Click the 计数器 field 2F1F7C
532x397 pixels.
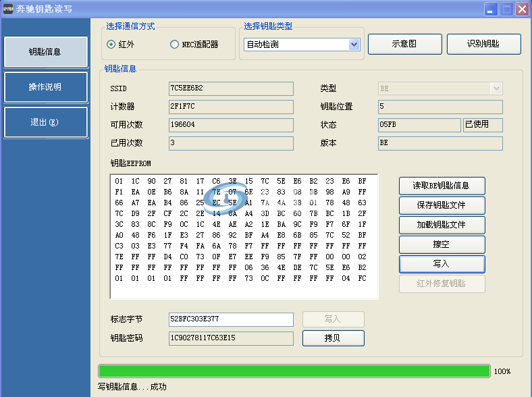(x=231, y=107)
